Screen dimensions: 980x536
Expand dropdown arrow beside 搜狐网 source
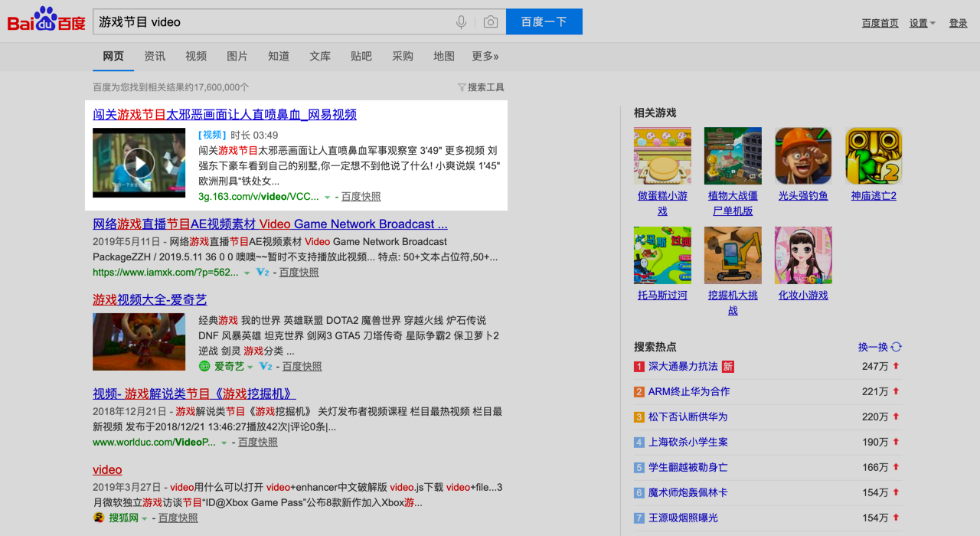click(145, 518)
